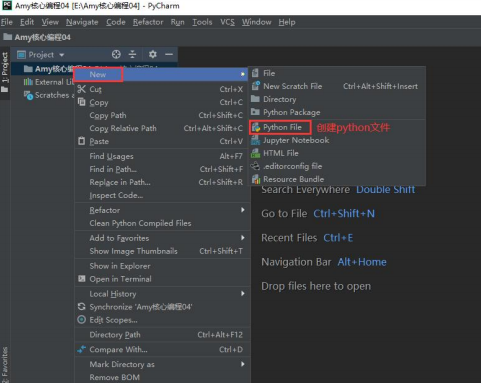Select Clean Python Compiled Files
This screenshot has width=481, height=383.
pyautogui.click(x=162, y=223)
